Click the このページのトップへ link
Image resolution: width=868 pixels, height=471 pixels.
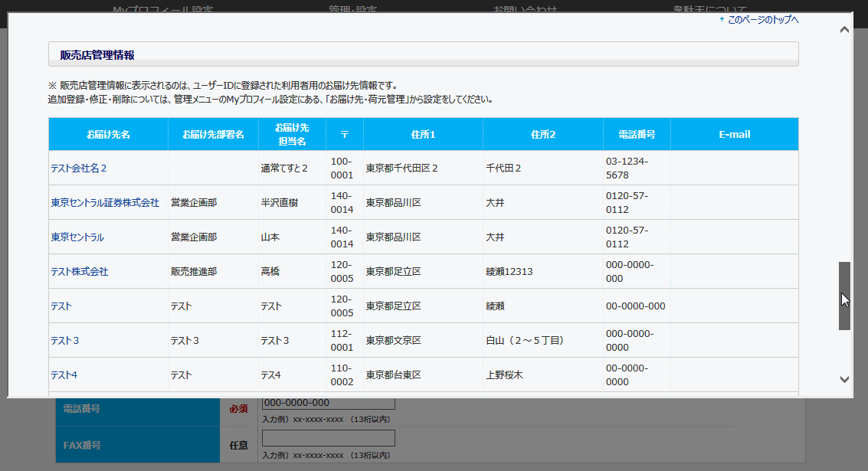click(762, 19)
